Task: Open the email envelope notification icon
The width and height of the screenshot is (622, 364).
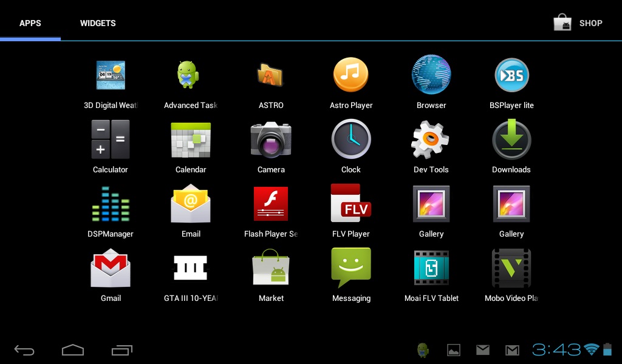Action: point(483,349)
